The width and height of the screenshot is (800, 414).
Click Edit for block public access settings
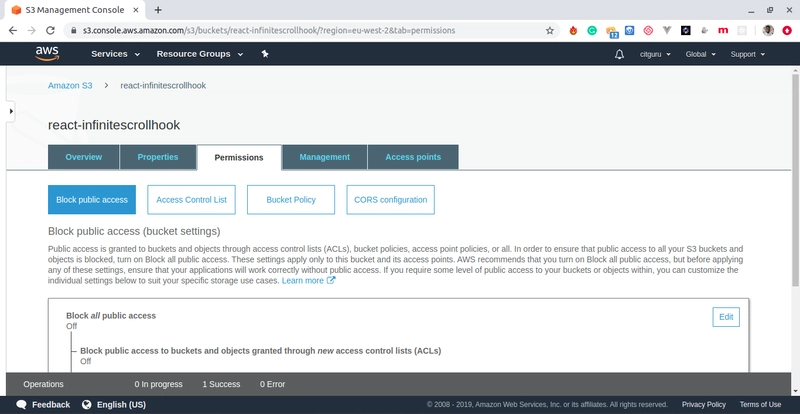[726, 317]
